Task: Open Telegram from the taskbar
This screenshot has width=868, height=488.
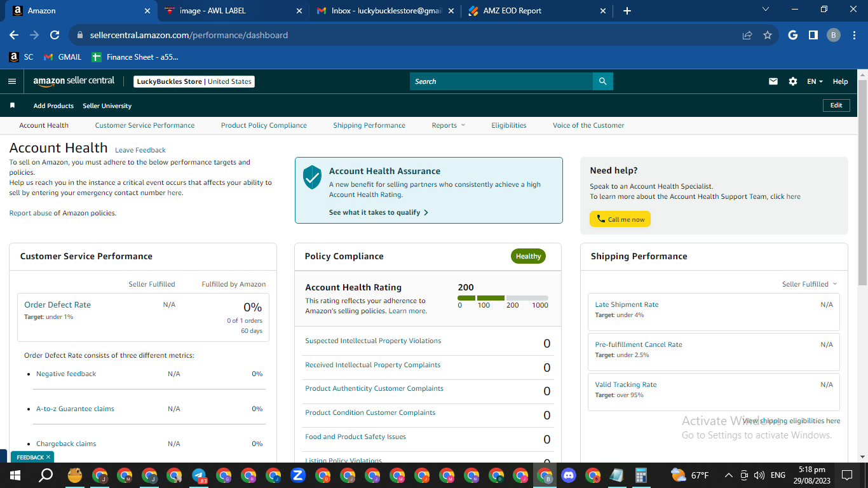Action: [199, 475]
